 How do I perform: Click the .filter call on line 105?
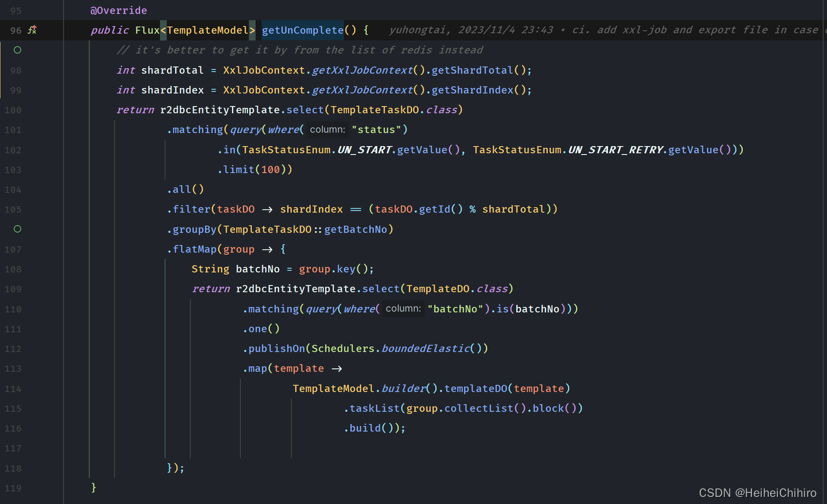189,209
